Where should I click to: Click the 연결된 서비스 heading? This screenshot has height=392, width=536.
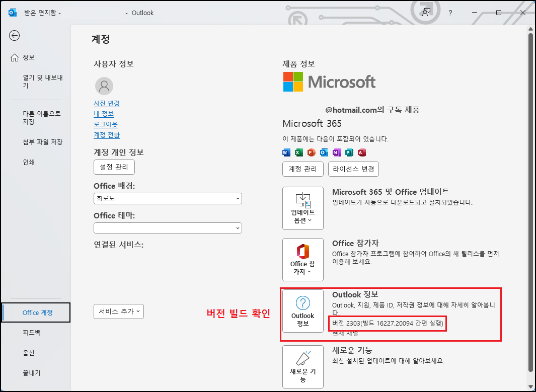[x=119, y=245]
